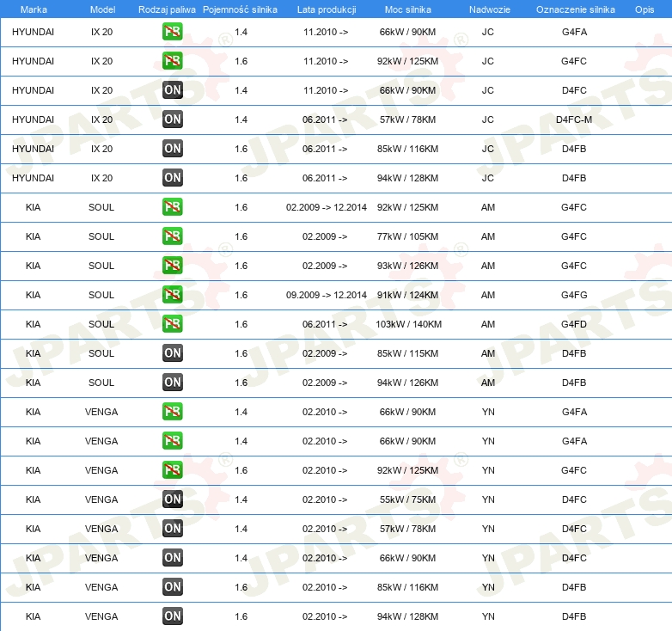
Task: Click the ON icon in Kia Venga 85kW/116KM row
Action: 172,587
